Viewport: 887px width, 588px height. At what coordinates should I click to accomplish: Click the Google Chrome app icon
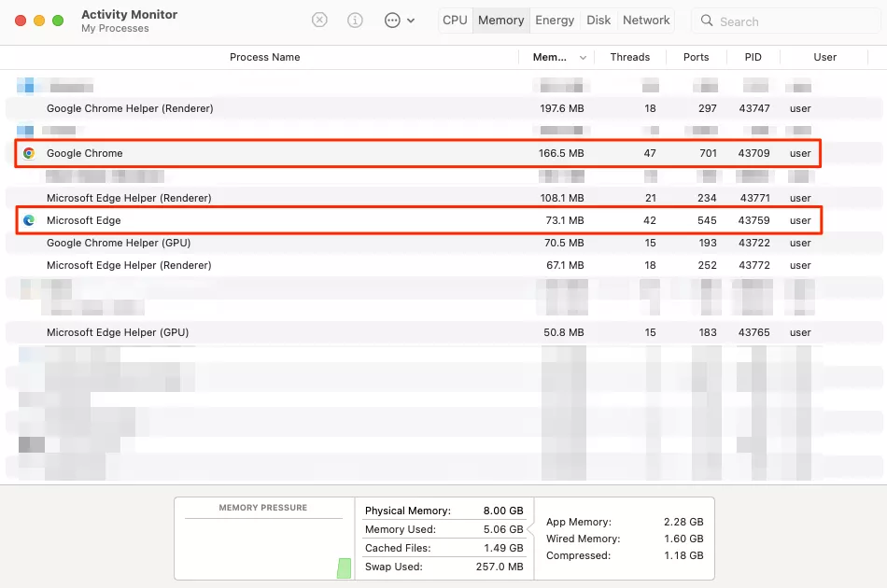tap(29, 153)
